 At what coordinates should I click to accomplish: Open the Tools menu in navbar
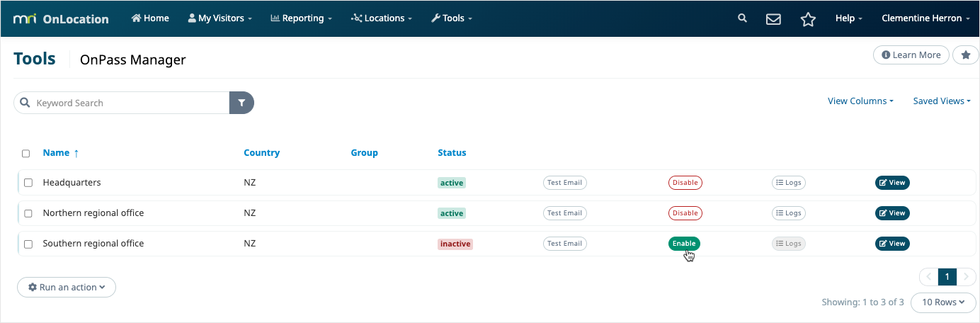tap(452, 18)
